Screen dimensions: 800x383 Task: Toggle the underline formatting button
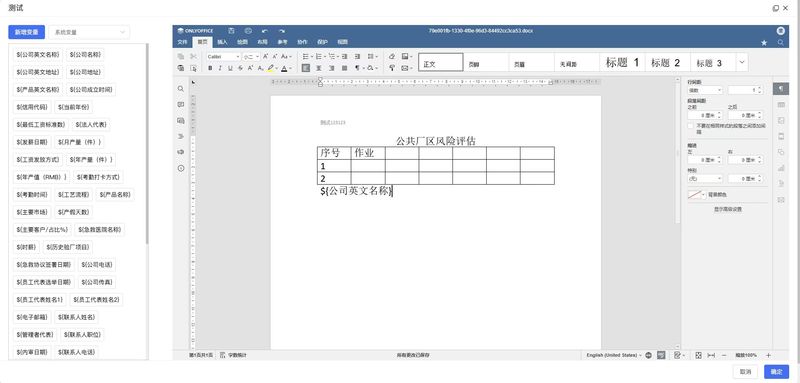pos(230,68)
